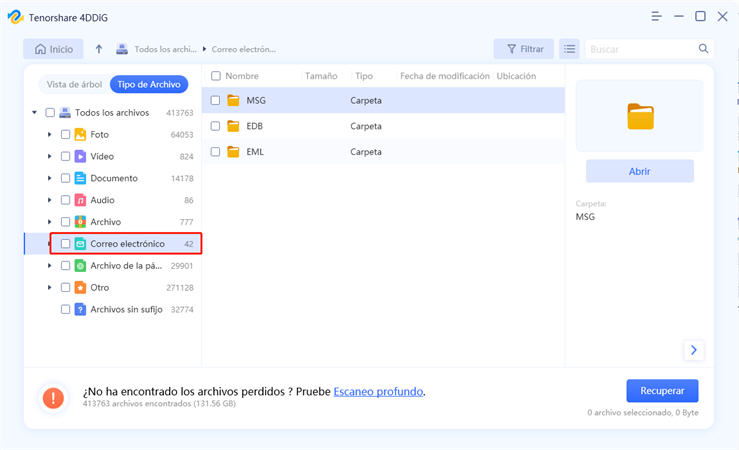Click the Audio music note icon
Screen dimensions: 739x450
(x=81, y=200)
